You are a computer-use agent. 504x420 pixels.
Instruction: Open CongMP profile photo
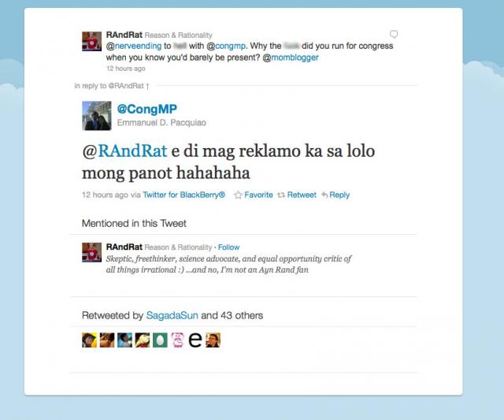click(x=97, y=116)
